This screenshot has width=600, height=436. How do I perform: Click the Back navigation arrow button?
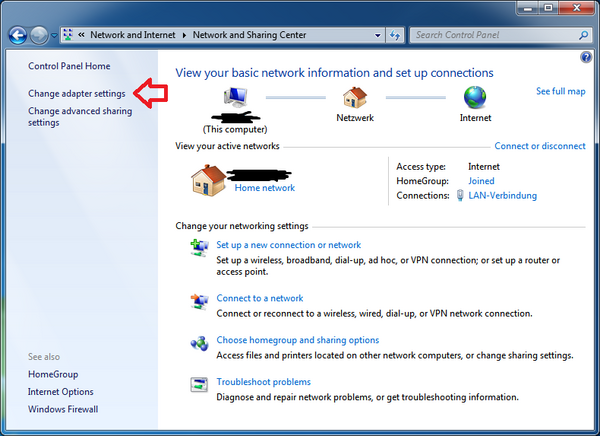tap(18, 36)
